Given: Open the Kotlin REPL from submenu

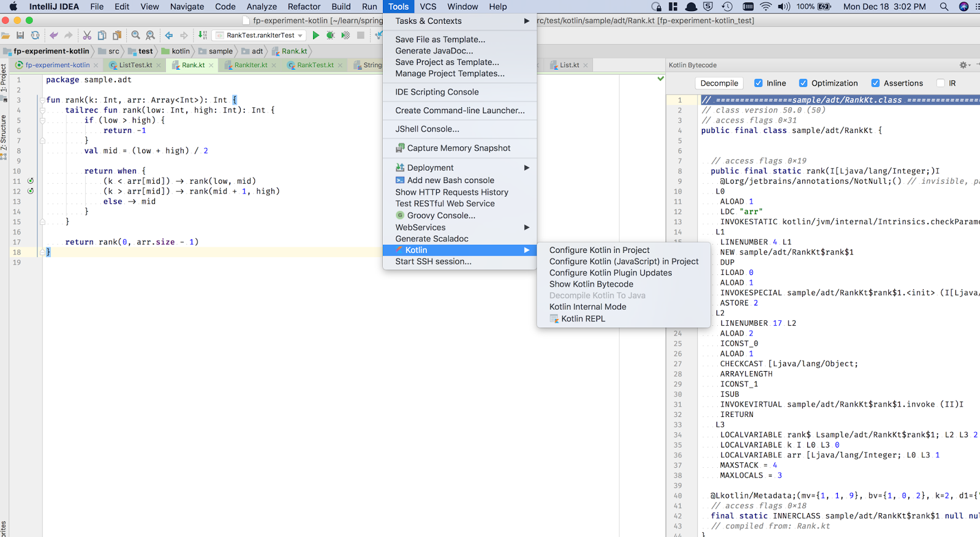Looking at the screenshot, I should point(582,318).
